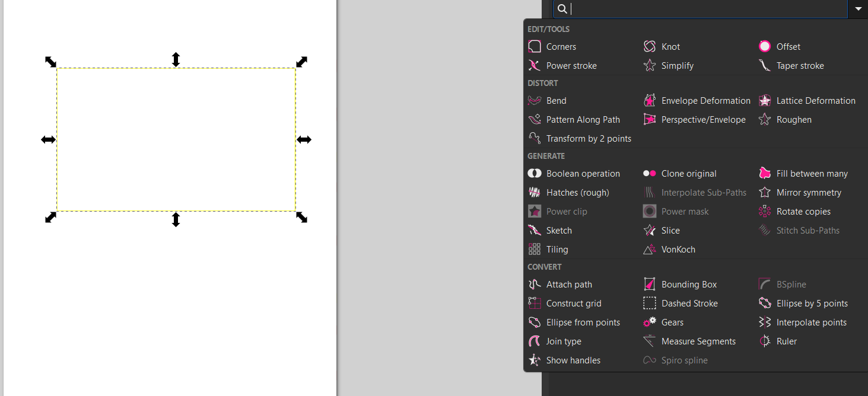
Task: Select the Mirror symmetry icon
Action: [x=765, y=193]
